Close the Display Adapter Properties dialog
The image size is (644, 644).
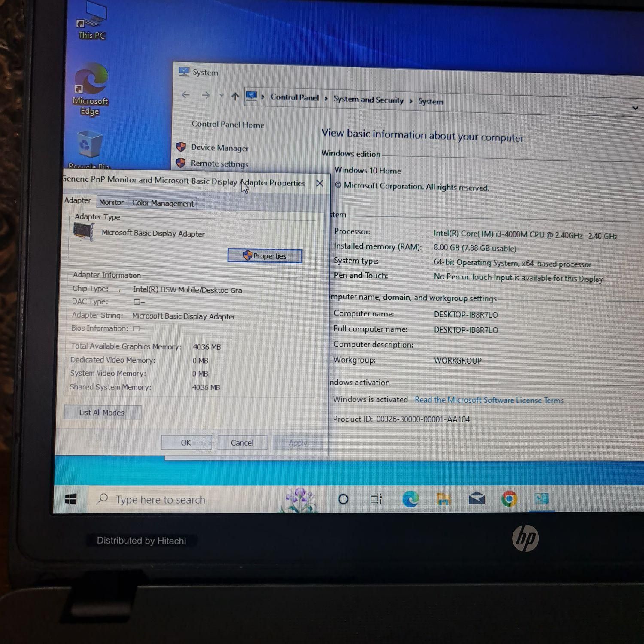point(320,183)
